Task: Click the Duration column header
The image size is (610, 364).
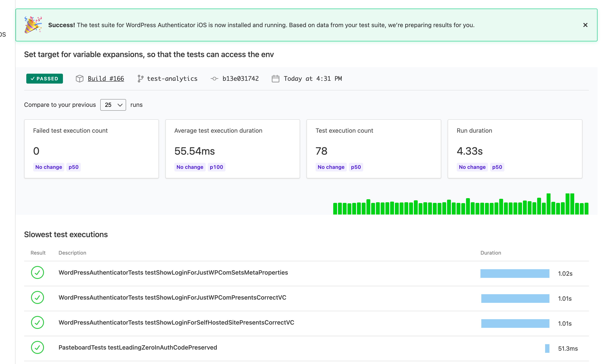Action: [490, 253]
